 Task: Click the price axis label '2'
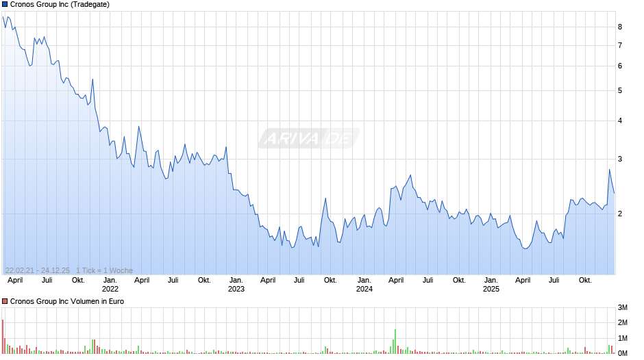click(x=620, y=214)
